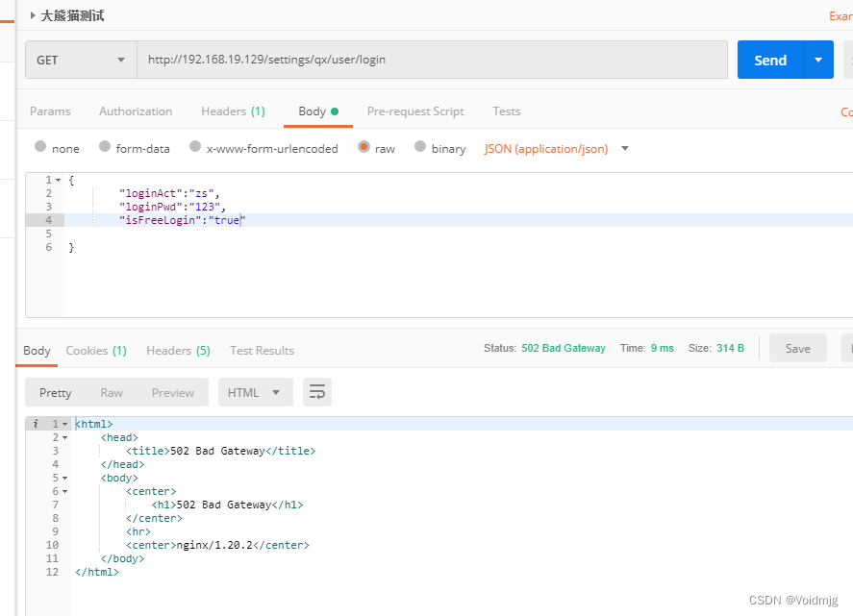Open response Cookies (1) tab

pyautogui.click(x=96, y=351)
